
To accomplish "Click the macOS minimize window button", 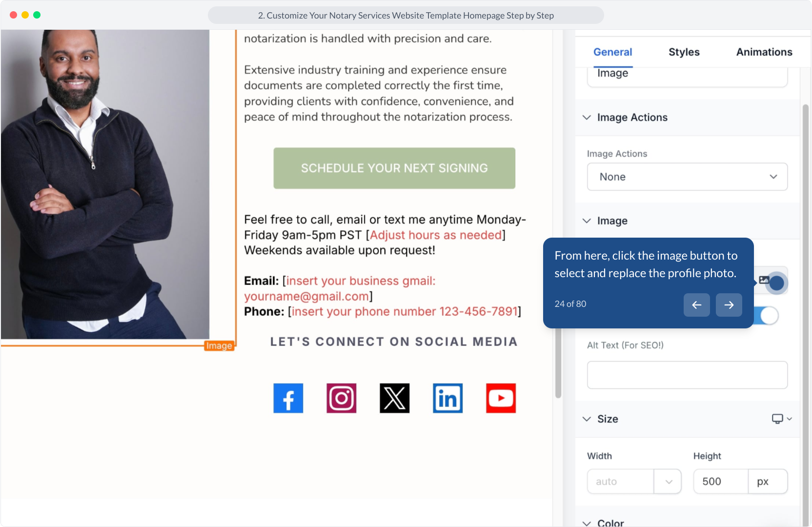I will tap(25, 15).
